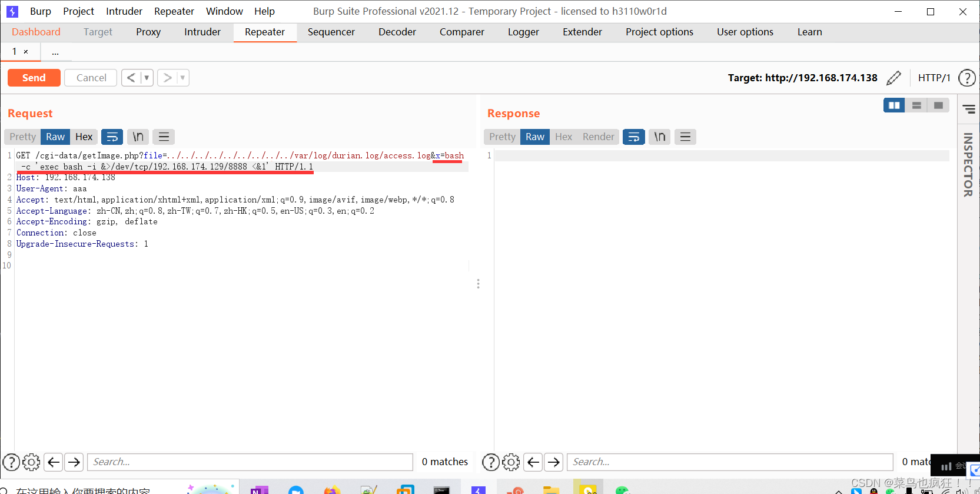The height and width of the screenshot is (494, 980).
Task: Switch to the Sequencer tab
Action: [331, 32]
